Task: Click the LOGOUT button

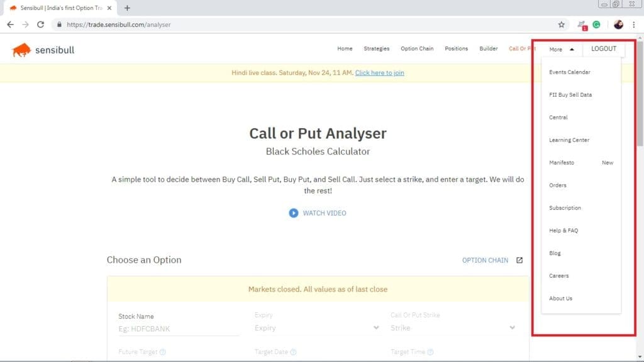Action: [604, 49]
